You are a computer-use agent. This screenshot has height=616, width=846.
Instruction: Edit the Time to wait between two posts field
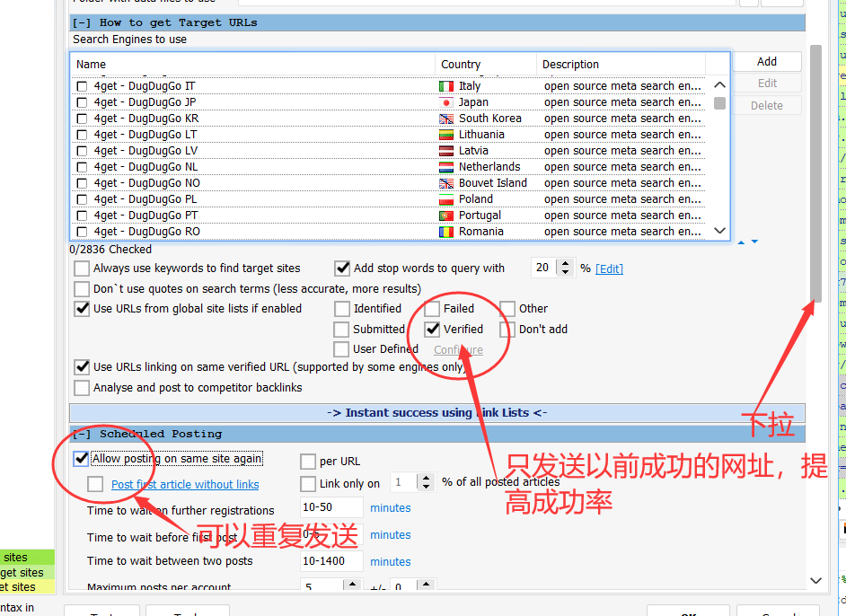330,561
